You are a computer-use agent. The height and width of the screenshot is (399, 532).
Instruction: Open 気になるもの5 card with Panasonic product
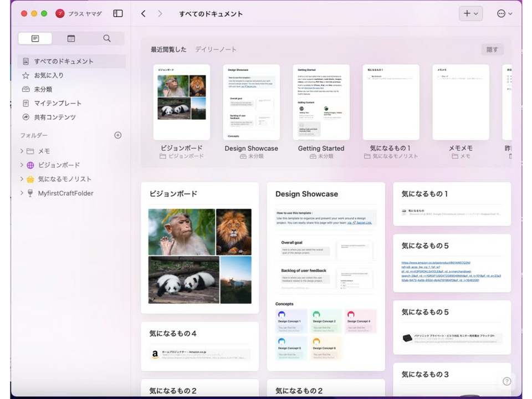click(x=452, y=327)
